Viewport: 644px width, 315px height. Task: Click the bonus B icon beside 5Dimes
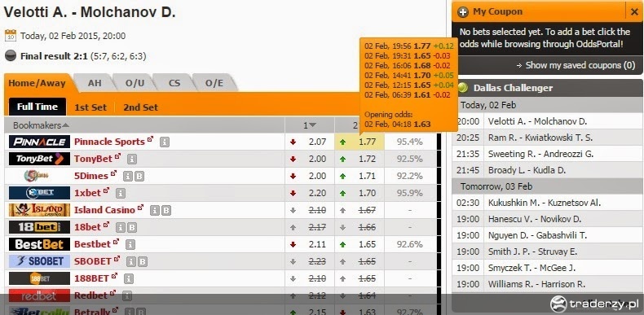click(x=139, y=177)
